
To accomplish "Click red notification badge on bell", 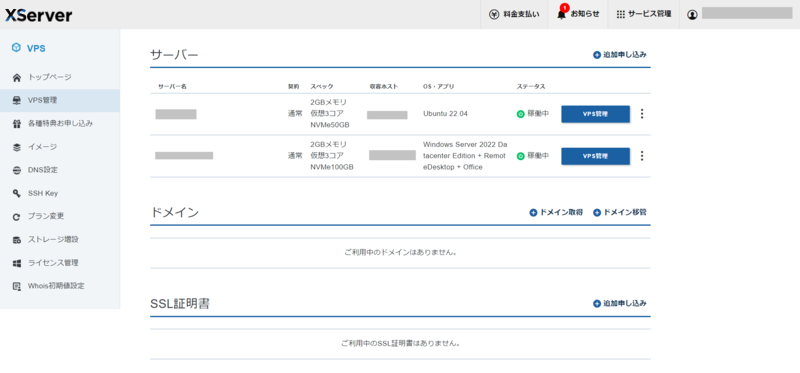I will pyautogui.click(x=564, y=8).
